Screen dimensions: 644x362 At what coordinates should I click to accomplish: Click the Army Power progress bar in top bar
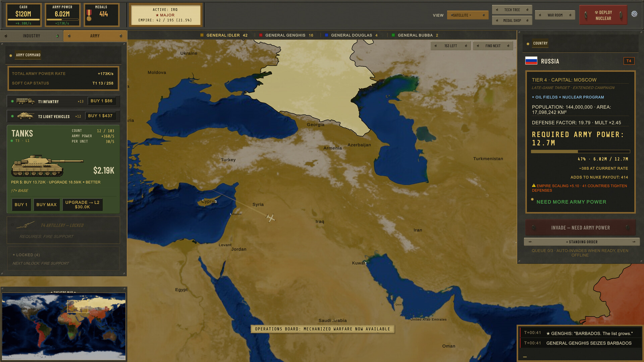coord(62,20)
